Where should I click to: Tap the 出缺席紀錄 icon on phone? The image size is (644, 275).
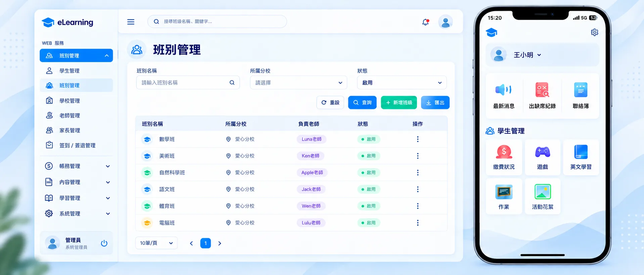(x=542, y=90)
